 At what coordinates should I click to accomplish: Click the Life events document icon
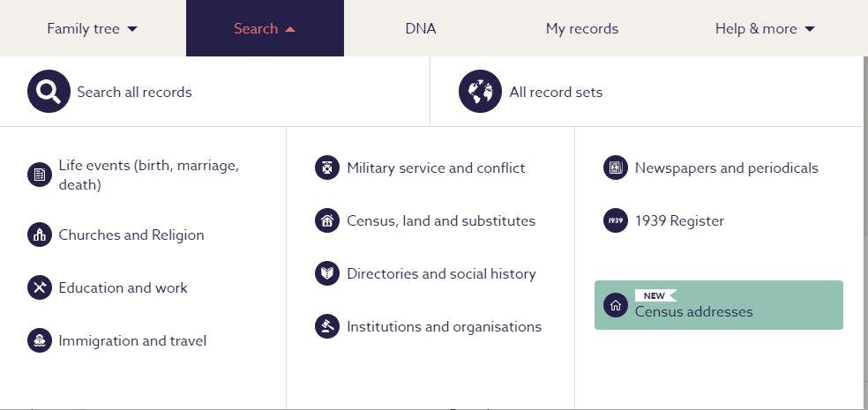point(40,175)
